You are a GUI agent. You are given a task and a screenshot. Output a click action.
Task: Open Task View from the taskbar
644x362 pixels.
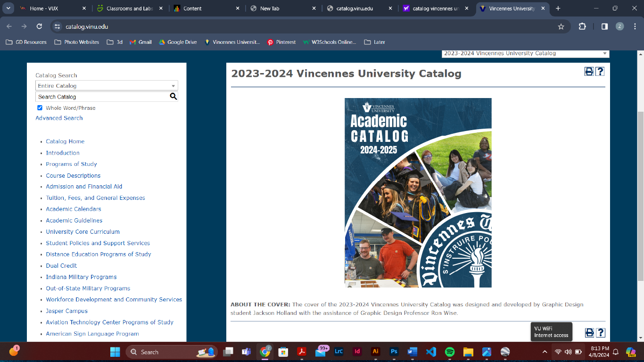click(x=228, y=352)
